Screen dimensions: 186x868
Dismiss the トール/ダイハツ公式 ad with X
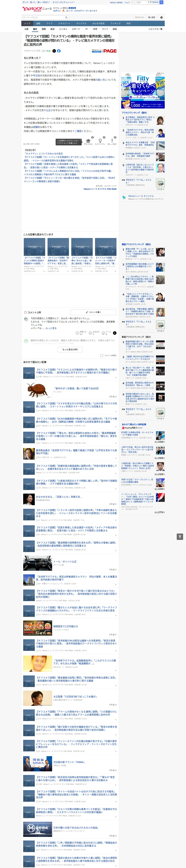pyautogui.click(x=115, y=570)
